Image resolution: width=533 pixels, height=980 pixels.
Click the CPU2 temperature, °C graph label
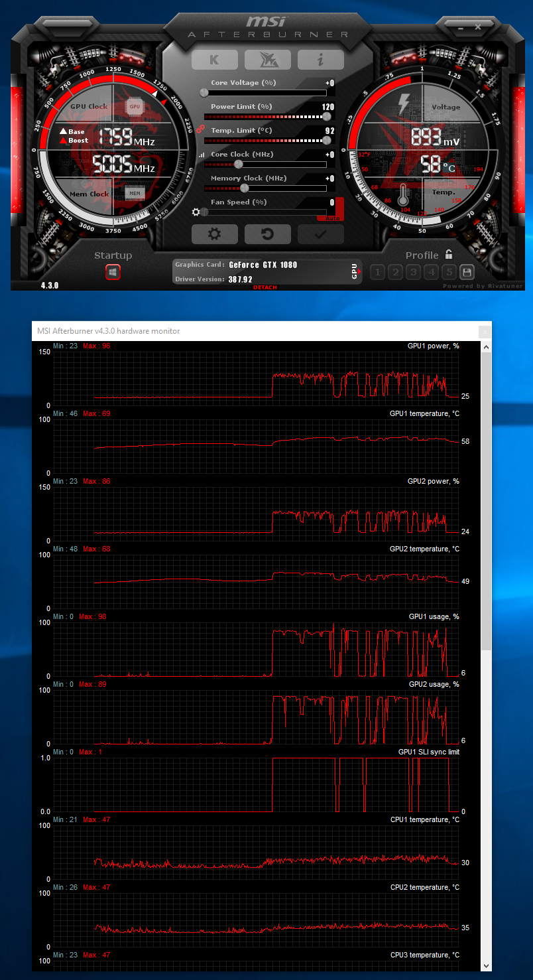tap(425, 888)
